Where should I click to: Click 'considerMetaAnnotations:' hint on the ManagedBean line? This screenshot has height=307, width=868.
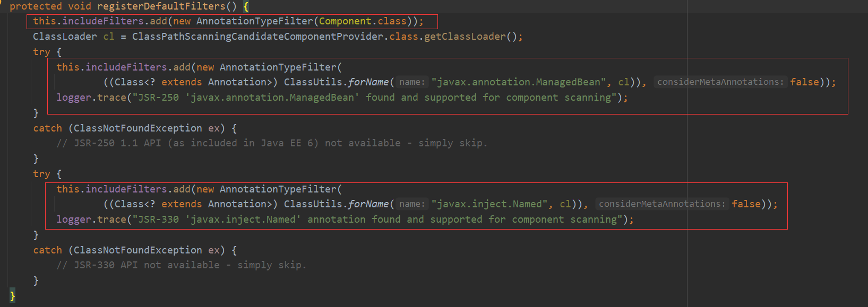[x=720, y=82]
